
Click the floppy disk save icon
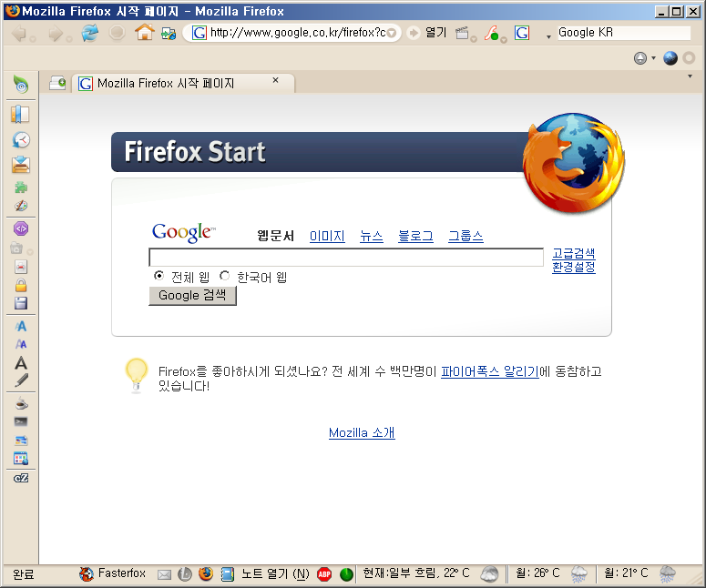coord(21,303)
